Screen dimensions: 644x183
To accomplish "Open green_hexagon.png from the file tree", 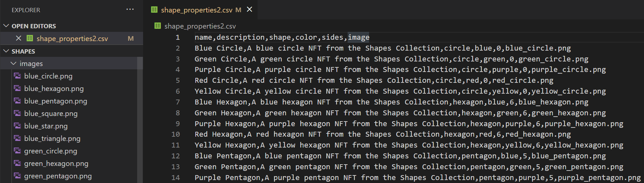I will [x=56, y=164].
